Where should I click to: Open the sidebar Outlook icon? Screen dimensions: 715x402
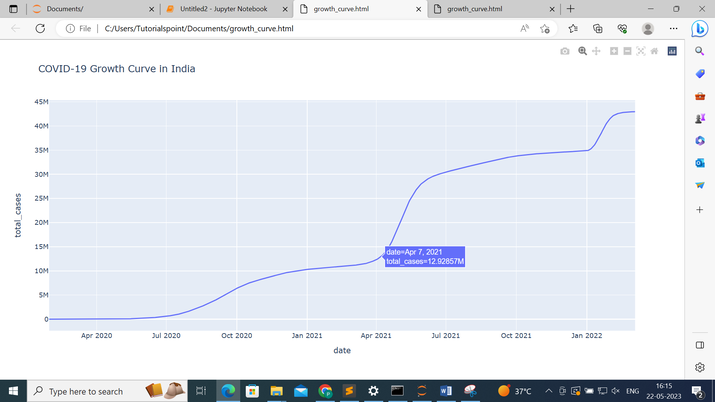coord(700,163)
